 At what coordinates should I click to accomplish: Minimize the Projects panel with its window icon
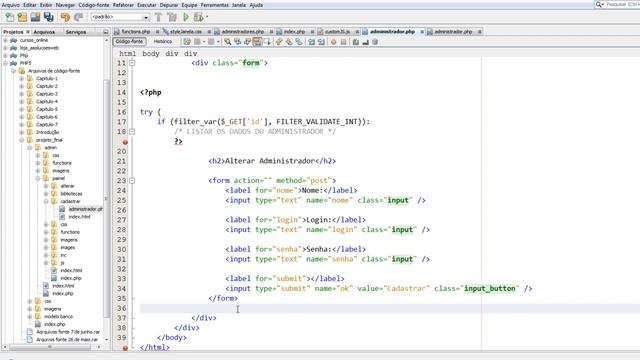(x=106, y=32)
